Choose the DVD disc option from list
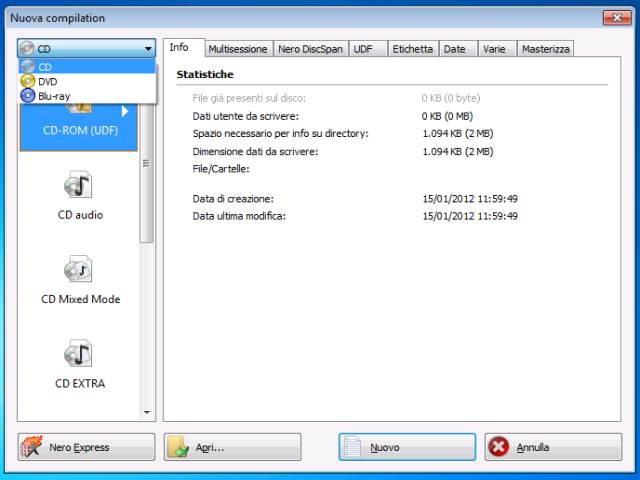640x480 pixels. (x=47, y=81)
